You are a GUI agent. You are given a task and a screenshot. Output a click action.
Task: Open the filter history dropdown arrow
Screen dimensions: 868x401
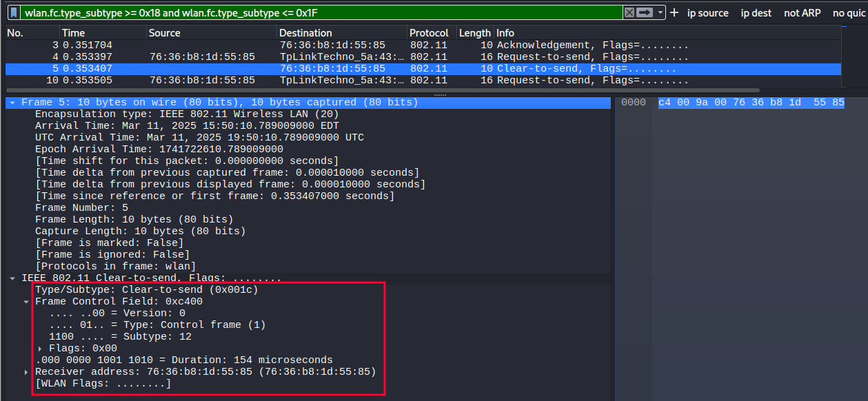660,13
